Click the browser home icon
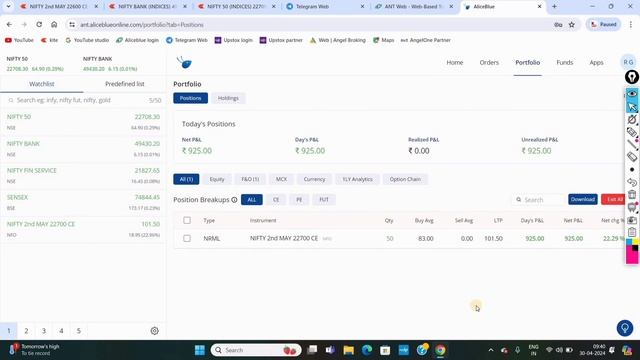 (x=54, y=24)
